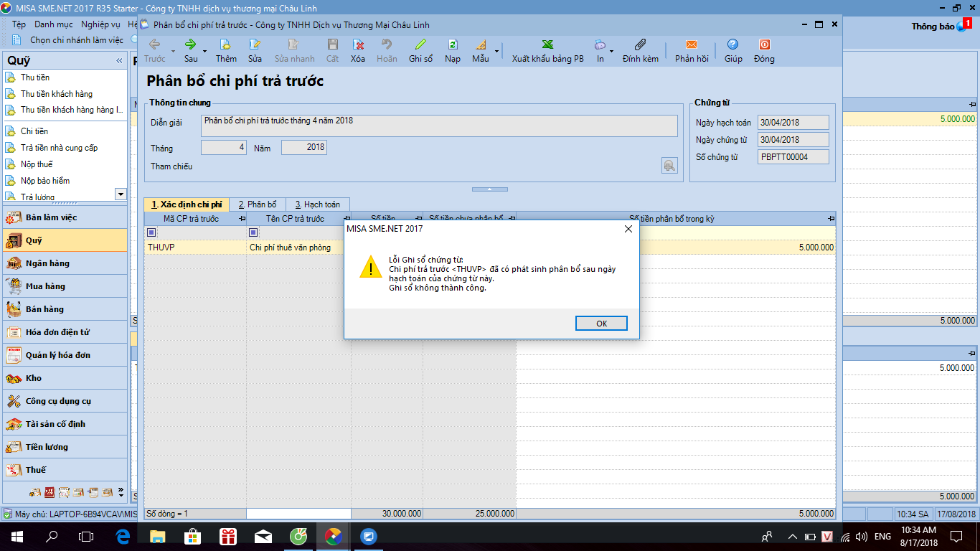Open the Mua hàng module
Viewport: 980px width, 551px height.
point(65,286)
